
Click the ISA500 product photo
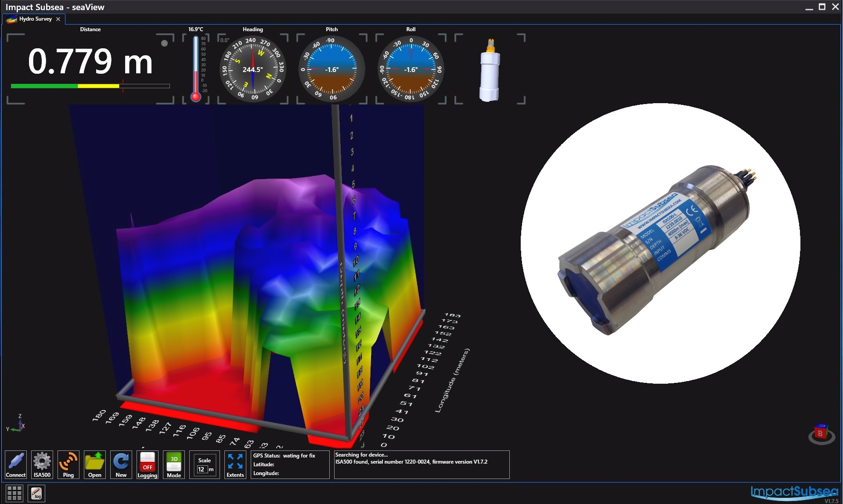click(x=660, y=243)
